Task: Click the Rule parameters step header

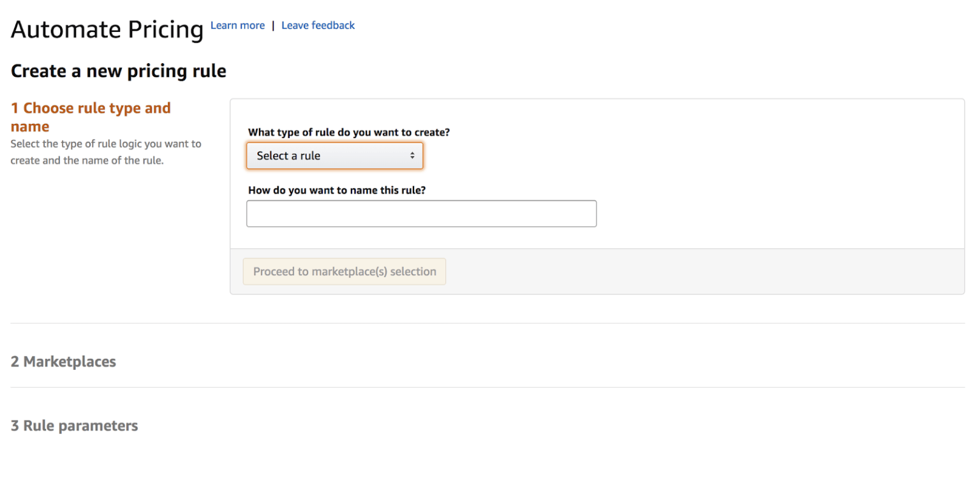Action: (74, 425)
